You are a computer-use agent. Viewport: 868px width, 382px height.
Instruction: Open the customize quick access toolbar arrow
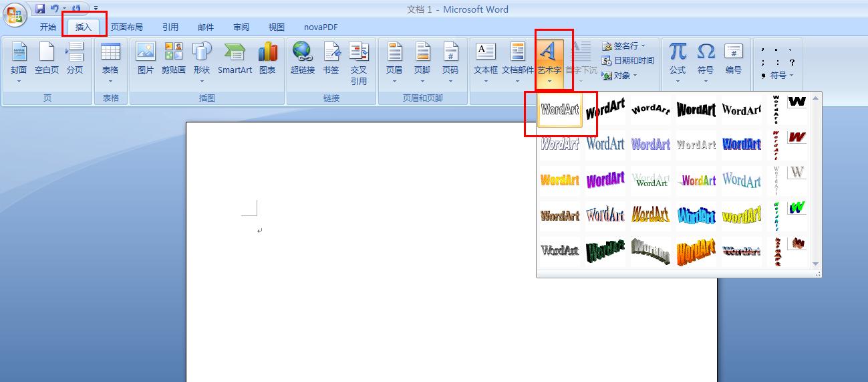tap(96, 9)
